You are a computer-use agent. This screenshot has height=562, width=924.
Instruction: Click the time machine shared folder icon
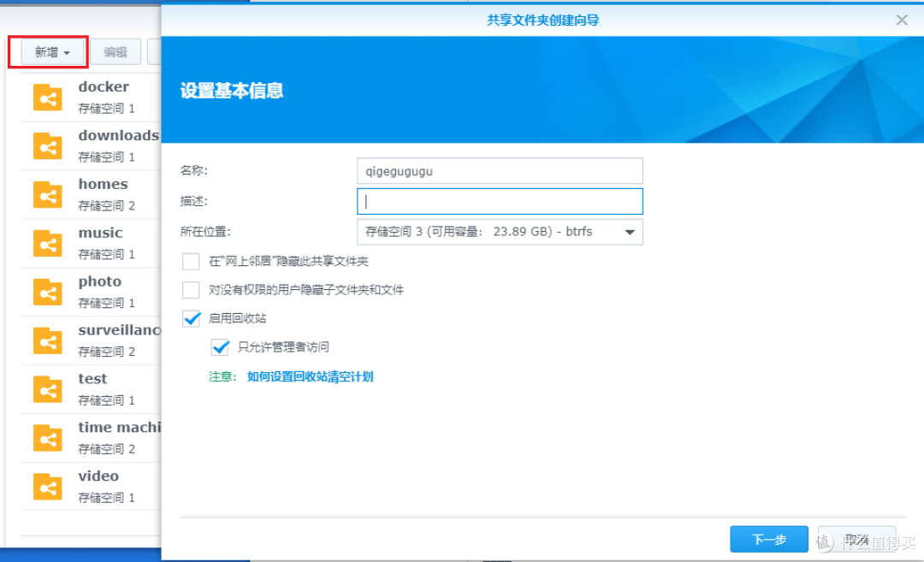point(48,438)
